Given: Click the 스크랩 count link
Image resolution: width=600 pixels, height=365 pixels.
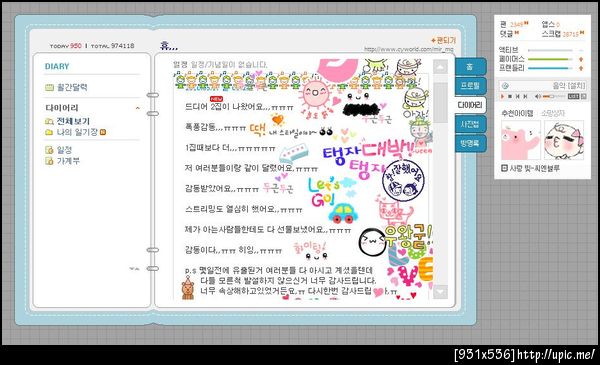Looking at the screenshot, I should (562, 34).
